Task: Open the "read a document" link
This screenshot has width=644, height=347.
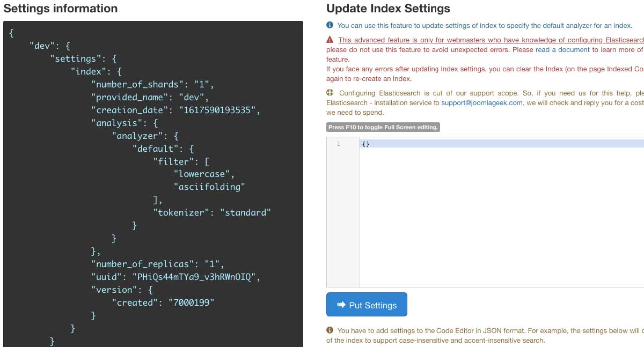Action: (x=562, y=49)
